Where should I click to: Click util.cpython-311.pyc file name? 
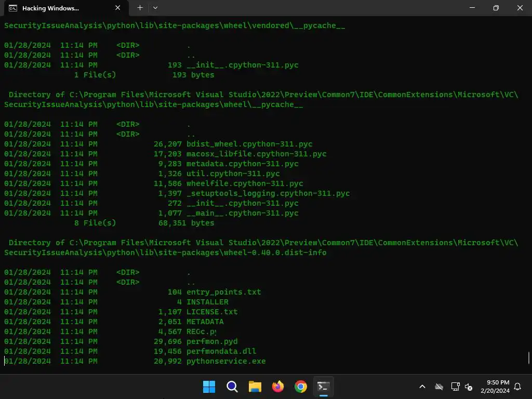[233, 174]
